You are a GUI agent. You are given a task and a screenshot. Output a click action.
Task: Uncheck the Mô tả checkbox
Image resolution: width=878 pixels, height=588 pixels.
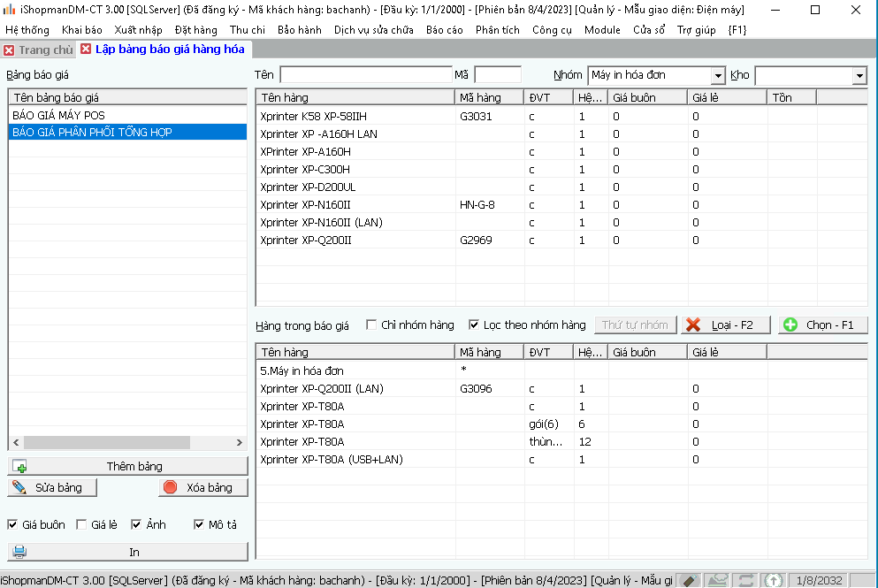pyautogui.click(x=199, y=524)
